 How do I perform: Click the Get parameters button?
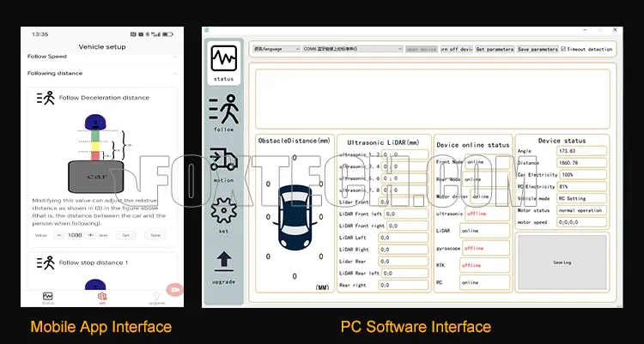[x=495, y=49]
